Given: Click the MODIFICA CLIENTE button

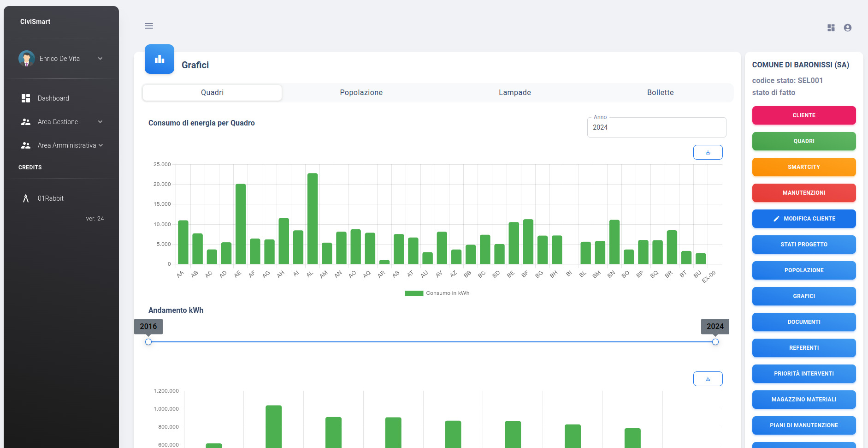Looking at the screenshot, I should (804, 219).
